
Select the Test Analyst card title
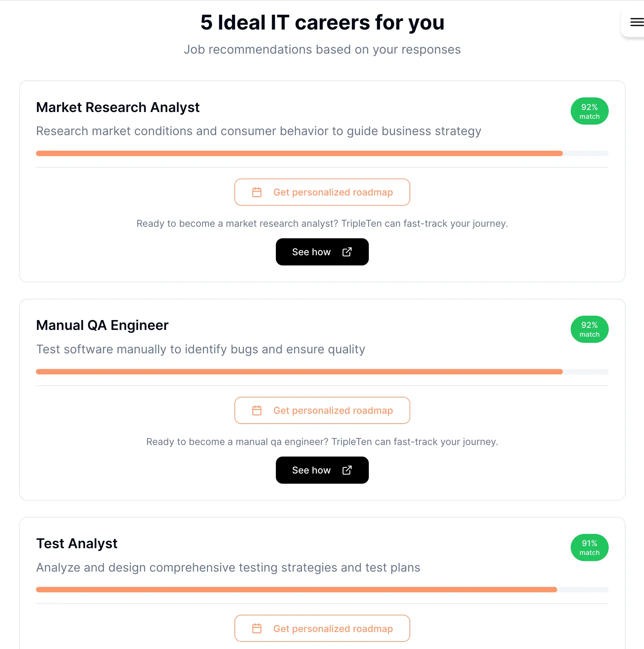(77, 543)
